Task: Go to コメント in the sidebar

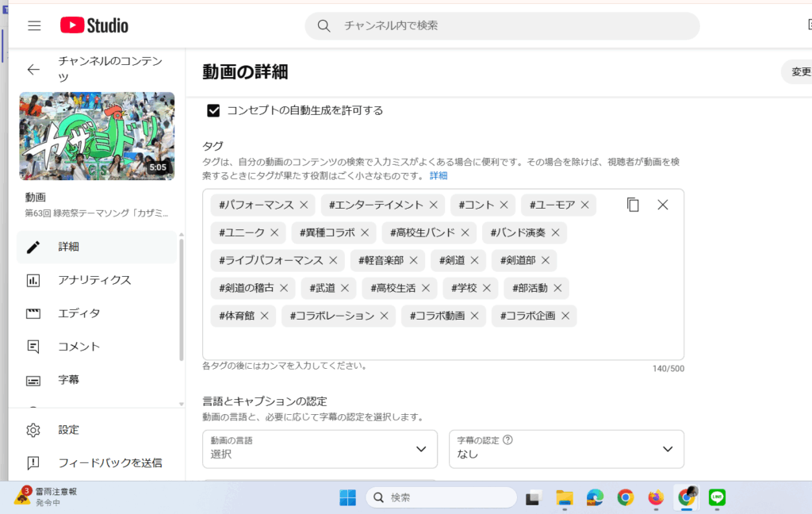Action: click(79, 347)
